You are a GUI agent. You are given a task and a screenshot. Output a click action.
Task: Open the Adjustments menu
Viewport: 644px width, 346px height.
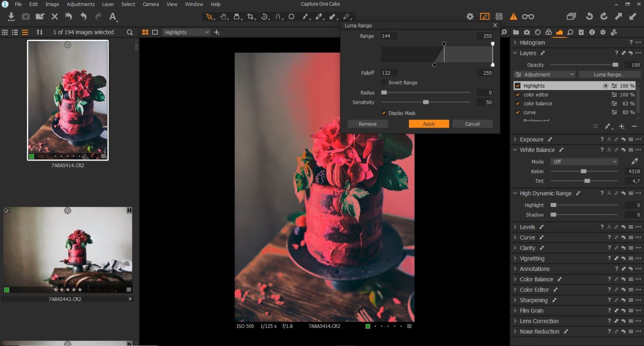pyautogui.click(x=81, y=4)
